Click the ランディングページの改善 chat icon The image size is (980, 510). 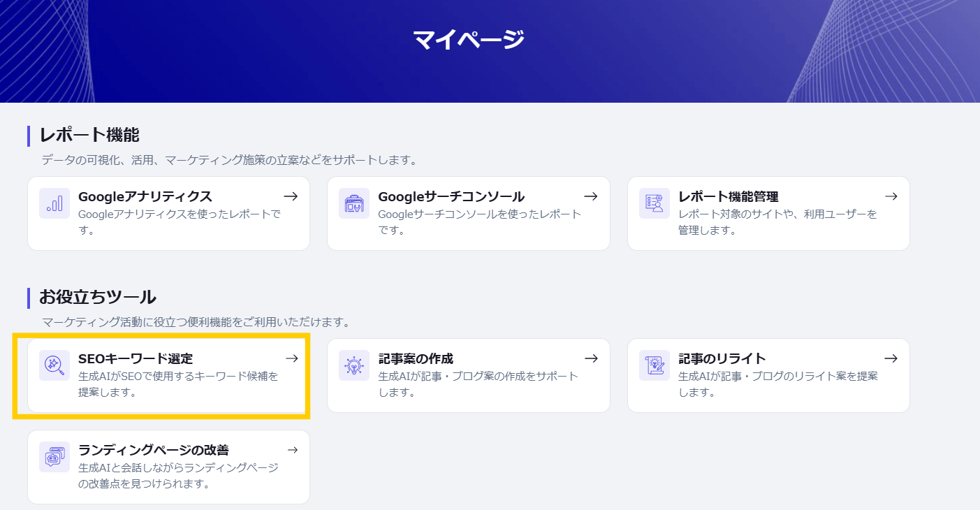54,457
